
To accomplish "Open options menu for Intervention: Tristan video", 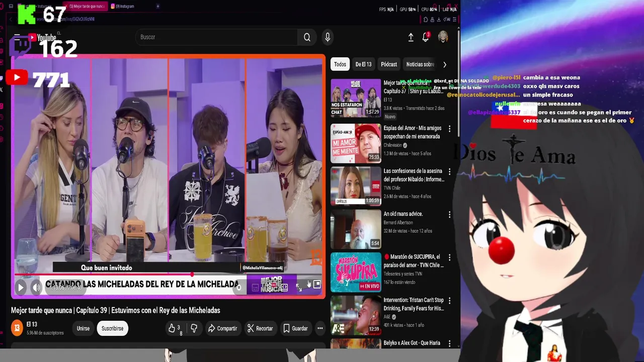I will (449, 301).
